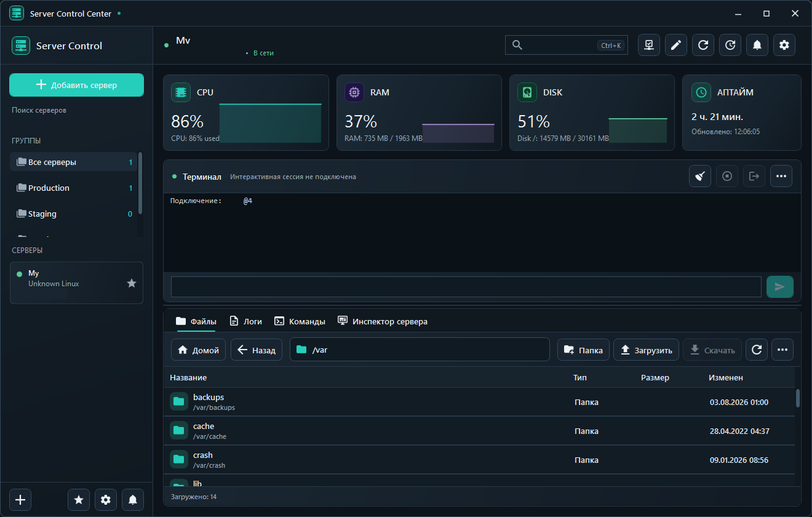Click the RAM memory icon

(x=354, y=92)
